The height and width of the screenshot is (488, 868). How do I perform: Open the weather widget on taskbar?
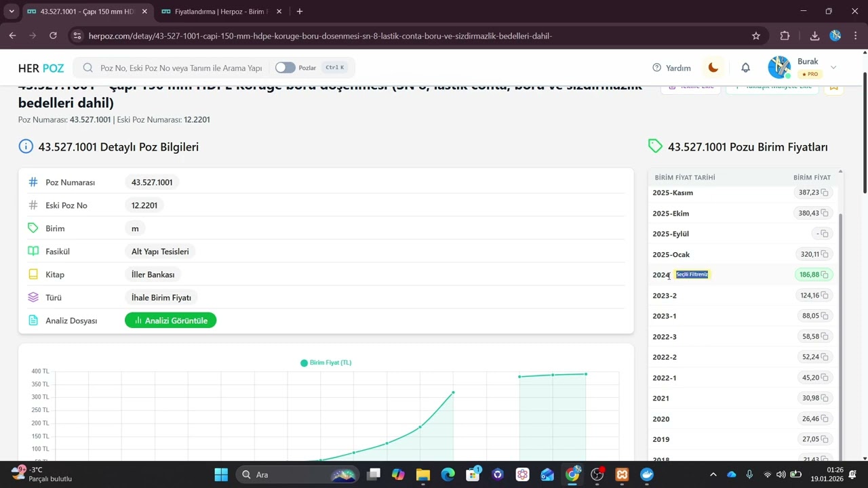(x=42, y=474)
